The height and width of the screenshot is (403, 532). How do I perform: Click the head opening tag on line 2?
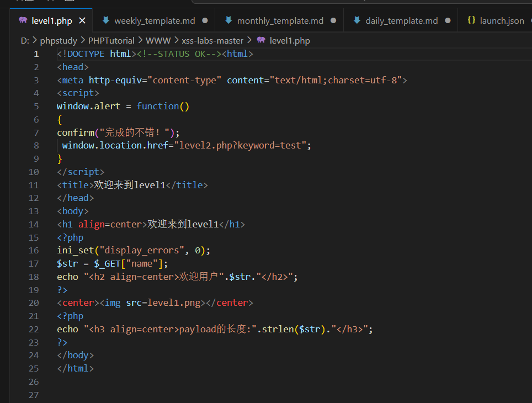(73, 67)
